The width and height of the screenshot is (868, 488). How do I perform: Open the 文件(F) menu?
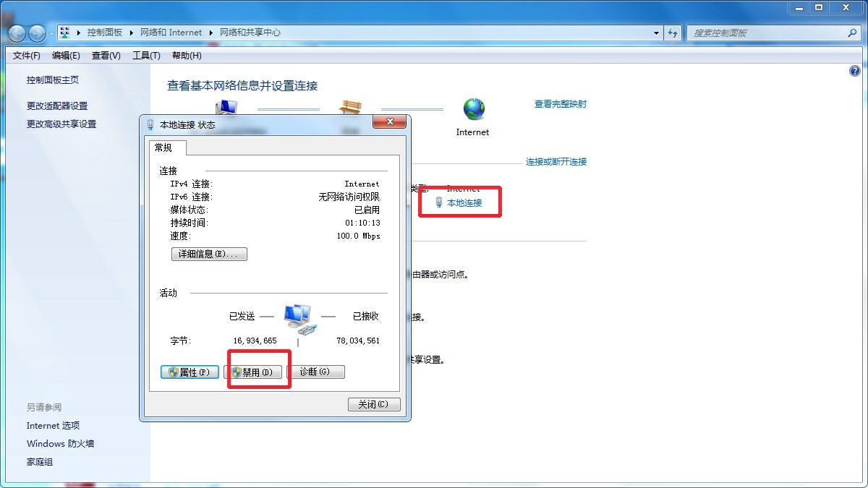point(27,56)
